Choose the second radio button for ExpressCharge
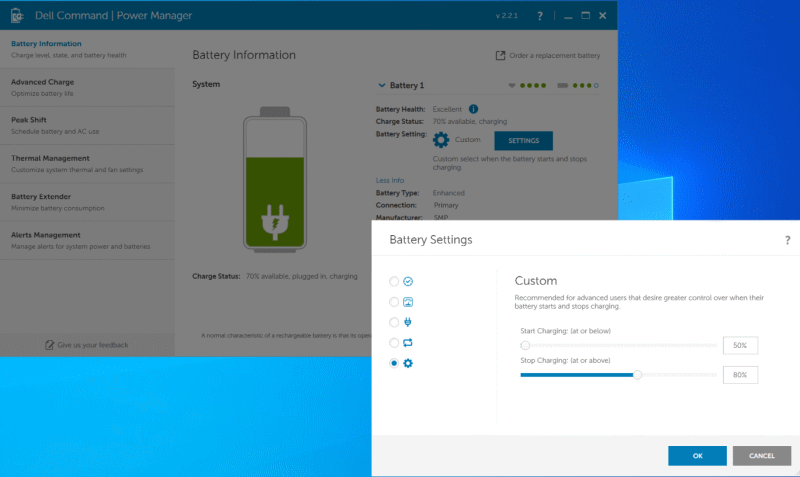 394,302
